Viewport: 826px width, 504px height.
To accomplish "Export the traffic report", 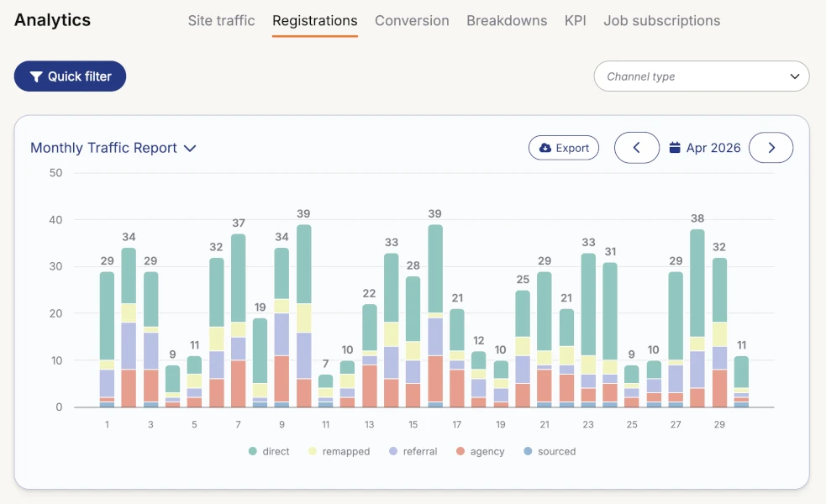I will pyautogui.click(x=564, y=148).
